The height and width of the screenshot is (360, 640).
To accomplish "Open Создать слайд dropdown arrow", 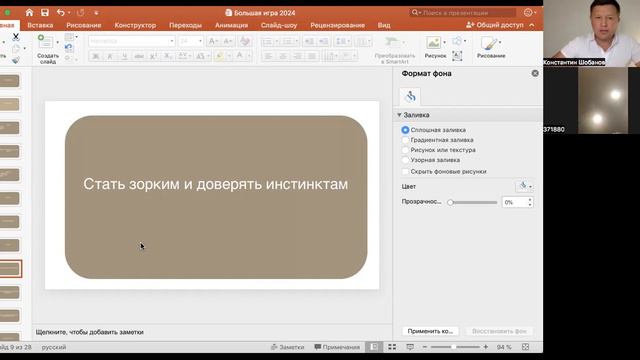I will 57,42.
